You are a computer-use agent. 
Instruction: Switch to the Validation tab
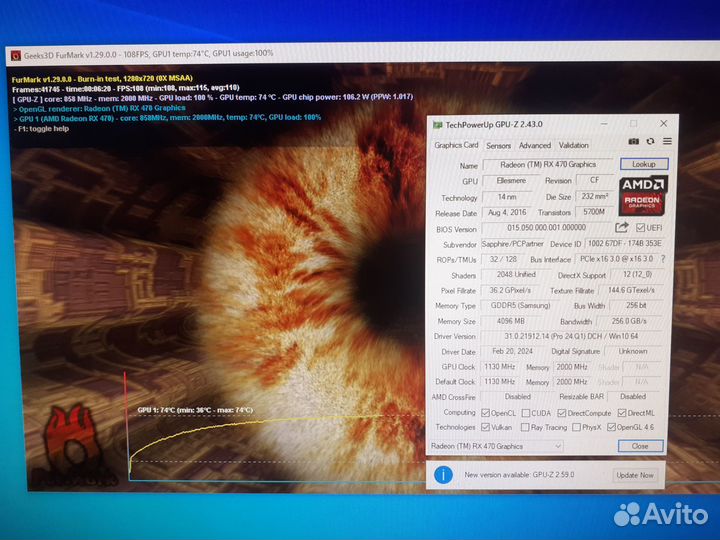pyautogui.click(x=574, y=145)
